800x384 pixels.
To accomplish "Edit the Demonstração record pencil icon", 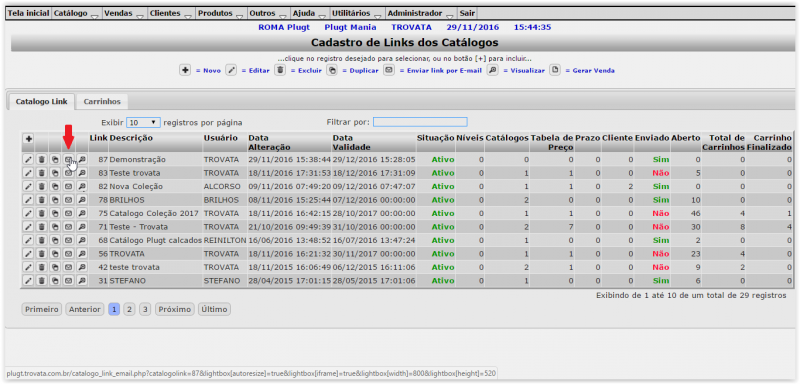I will 29,160.
